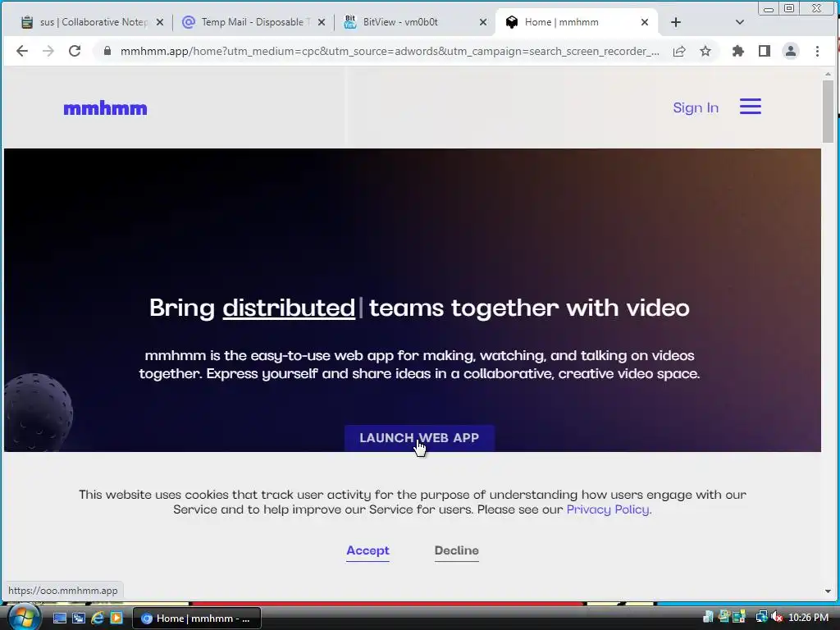Bookmark this tab with the star

click(x=705, y=51)
